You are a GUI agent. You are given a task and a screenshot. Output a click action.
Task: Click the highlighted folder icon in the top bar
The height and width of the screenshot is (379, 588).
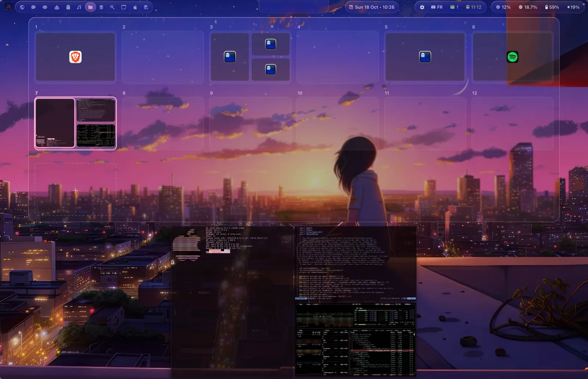90,7
